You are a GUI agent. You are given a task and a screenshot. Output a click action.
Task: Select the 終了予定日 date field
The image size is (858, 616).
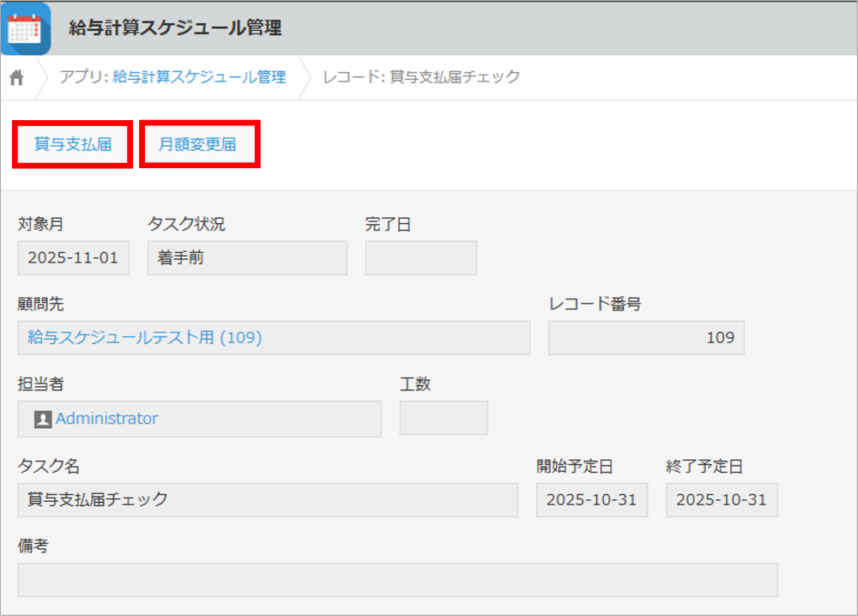click(722, 500)
